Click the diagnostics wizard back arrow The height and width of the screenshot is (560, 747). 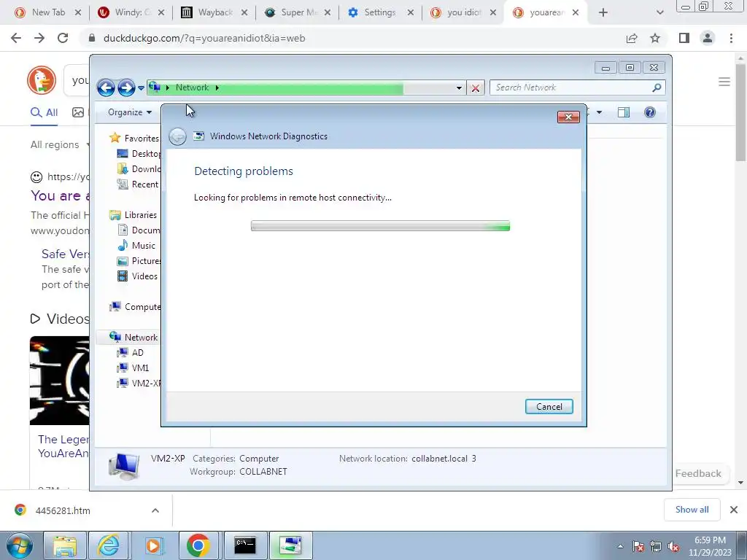pyautogui.click(x=178, y=136)
